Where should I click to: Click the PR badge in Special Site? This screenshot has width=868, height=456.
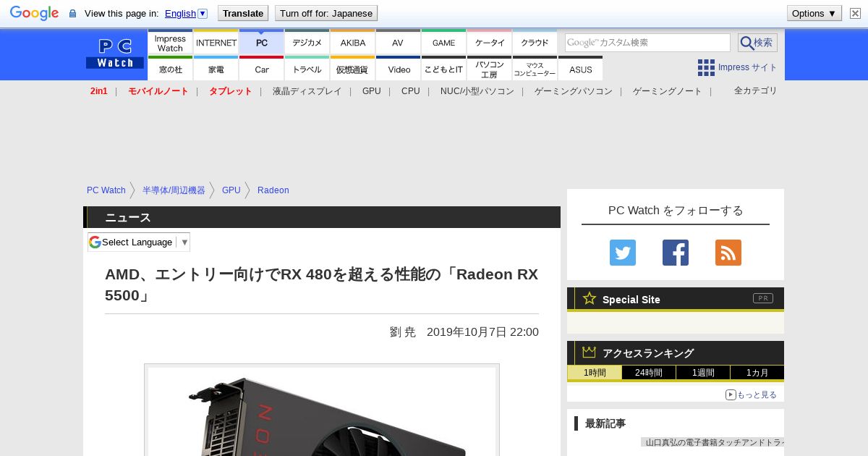(763, 298)
